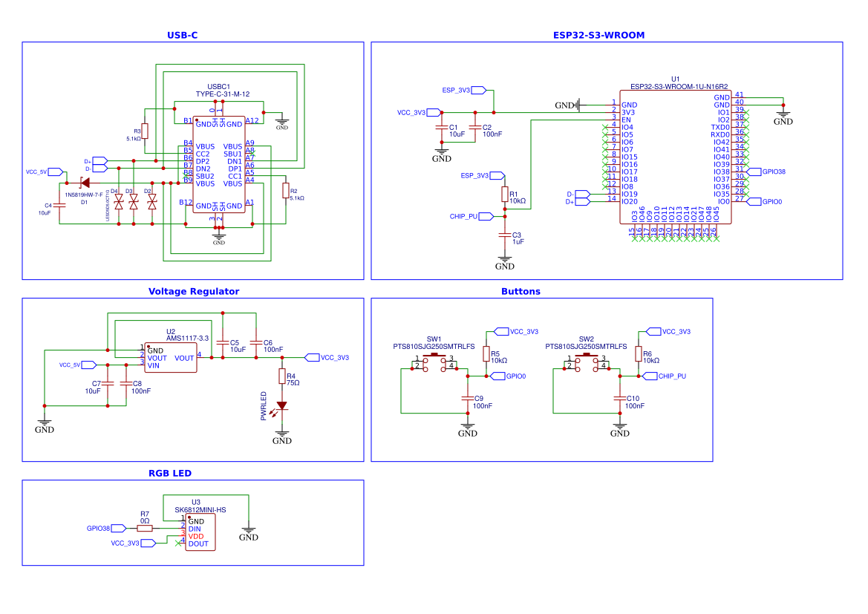The width and height of the screenshot is (868, 614).
Task: Click the CC1 pin name on USBC1
Action: coord(235,176)
